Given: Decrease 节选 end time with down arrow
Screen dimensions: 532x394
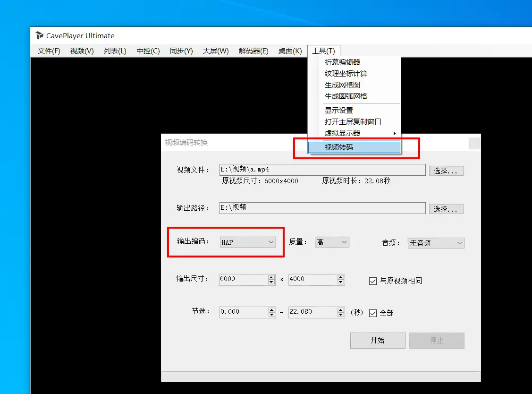Looking at the screenshot, I should tap(341, 315).
